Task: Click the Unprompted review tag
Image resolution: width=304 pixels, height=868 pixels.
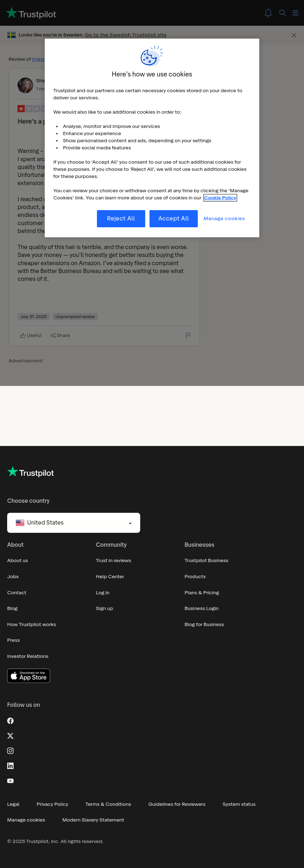Action: (75, 317)
